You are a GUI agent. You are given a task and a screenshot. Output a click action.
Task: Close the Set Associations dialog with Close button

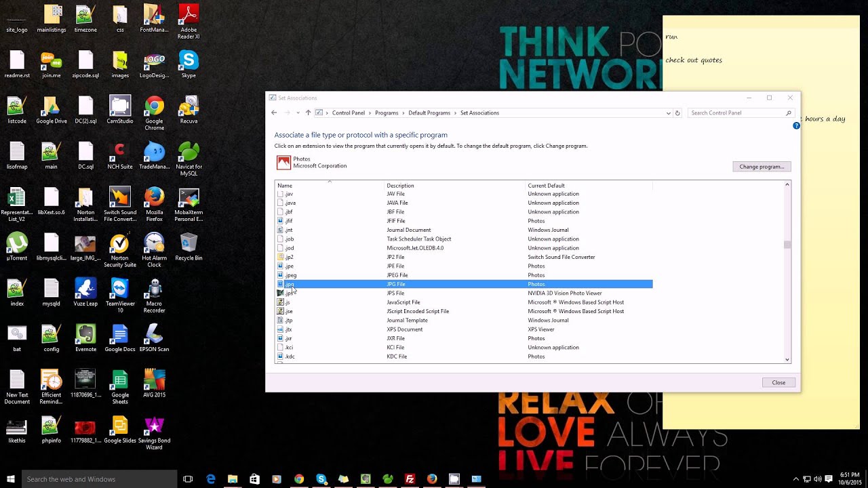click(x=778, y=383)
